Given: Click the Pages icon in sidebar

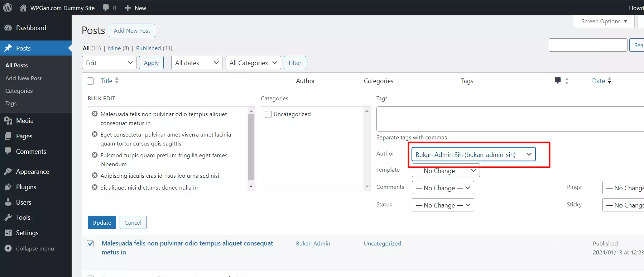Looking at the screenshot, I should click(8, 136).
